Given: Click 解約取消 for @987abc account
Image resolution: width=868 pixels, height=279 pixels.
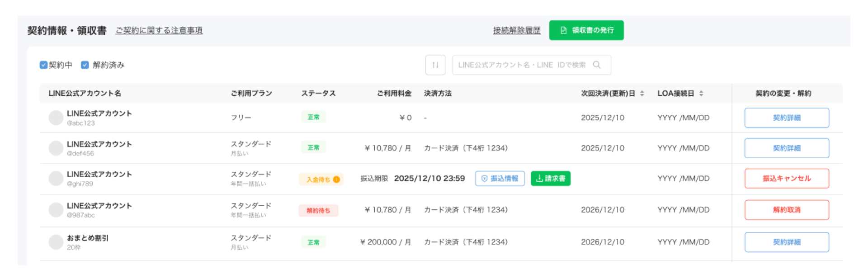Looking at the screenshot, I should point(786,210).
